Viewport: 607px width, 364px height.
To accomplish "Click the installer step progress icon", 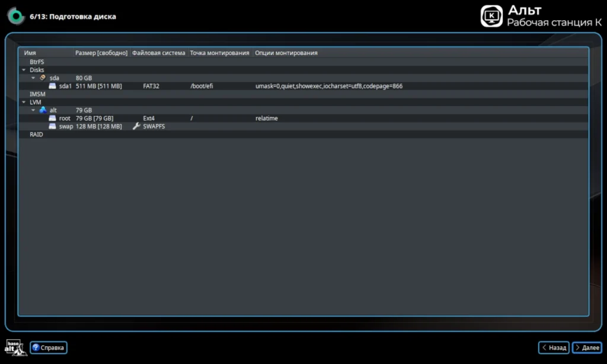I will [x=16, y=16].
